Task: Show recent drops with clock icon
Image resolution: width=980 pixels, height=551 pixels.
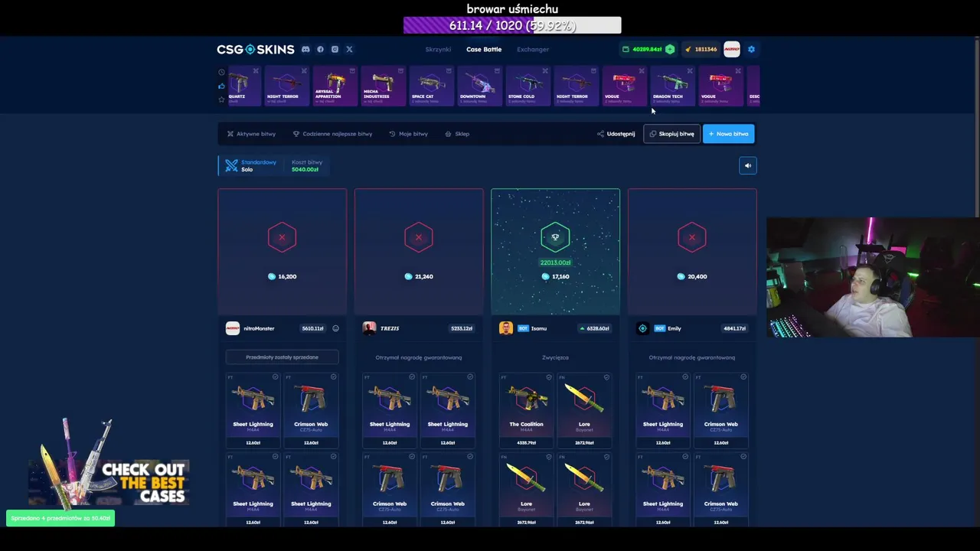Action: 221,72
